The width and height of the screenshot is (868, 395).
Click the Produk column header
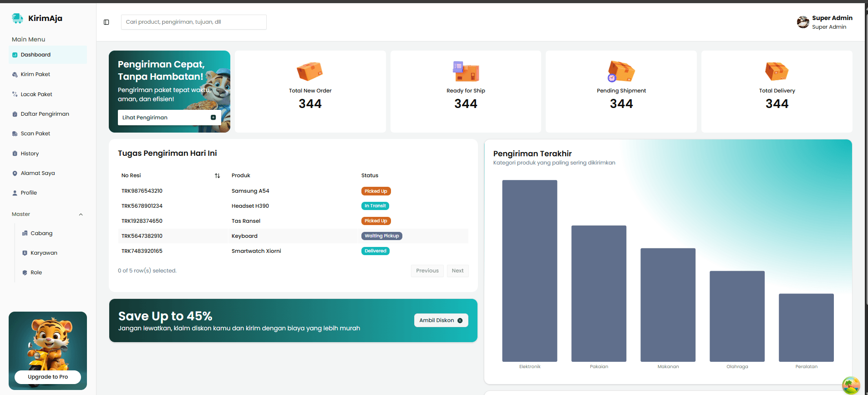click(241, 175)
